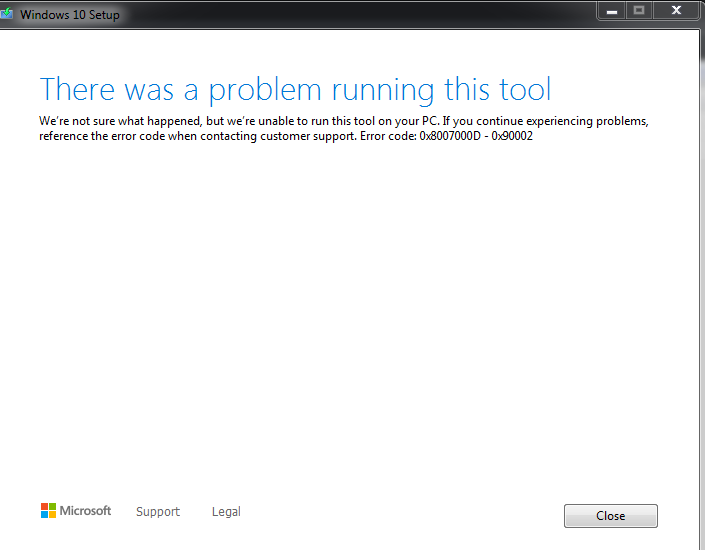Click the error code 0x8007000D - 0x90002 text

pyautogui.click(x=476, y=136)
